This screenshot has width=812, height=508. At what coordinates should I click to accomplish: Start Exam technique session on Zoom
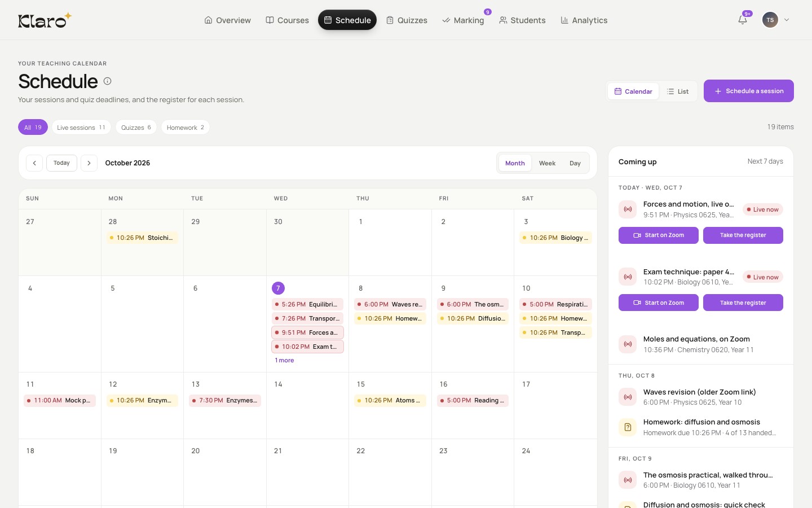pos(659,303)
